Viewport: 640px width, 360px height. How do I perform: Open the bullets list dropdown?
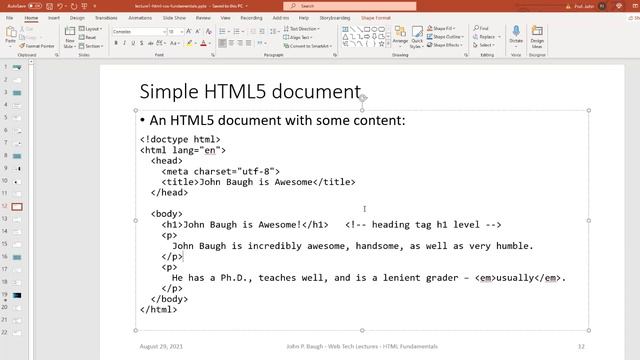coord(229,31)
